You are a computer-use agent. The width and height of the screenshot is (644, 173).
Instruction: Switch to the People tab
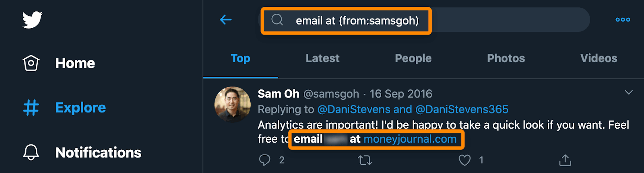[413, 59]
